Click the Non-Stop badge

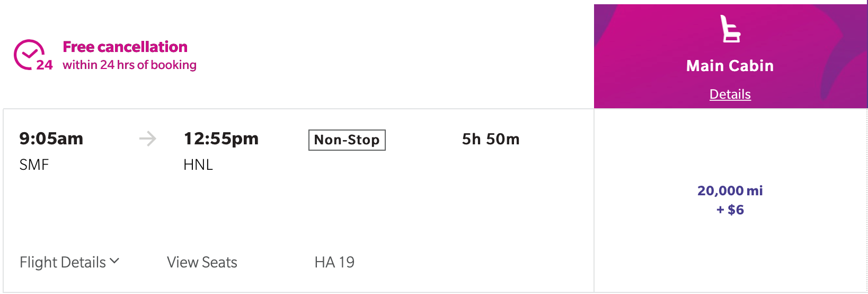347,140
